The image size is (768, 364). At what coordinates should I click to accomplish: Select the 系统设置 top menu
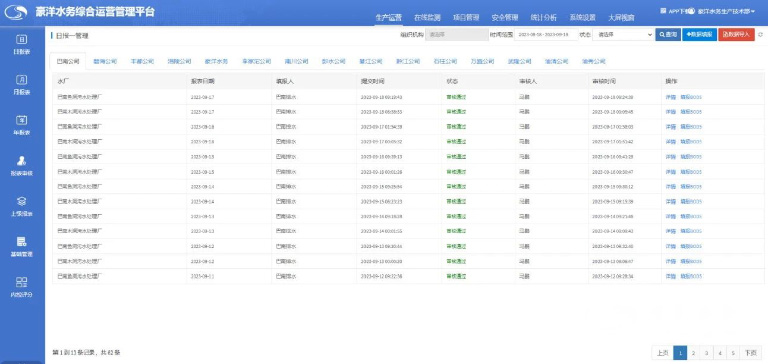tap(582, 18)
